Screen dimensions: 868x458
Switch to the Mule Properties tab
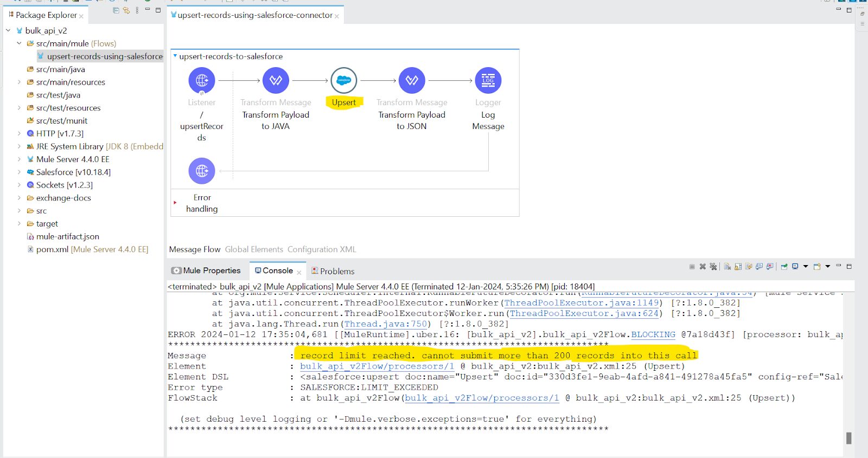click(x=206, y=270)
